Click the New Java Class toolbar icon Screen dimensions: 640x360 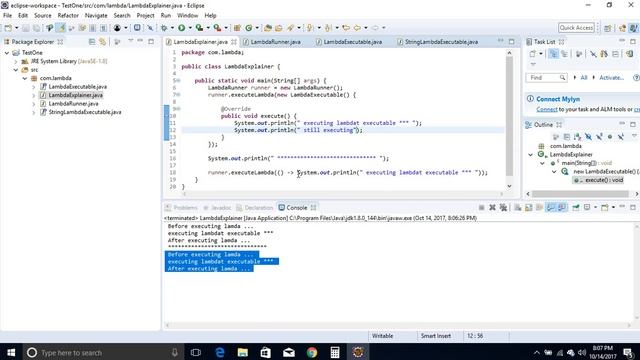[x=249, y=28]
